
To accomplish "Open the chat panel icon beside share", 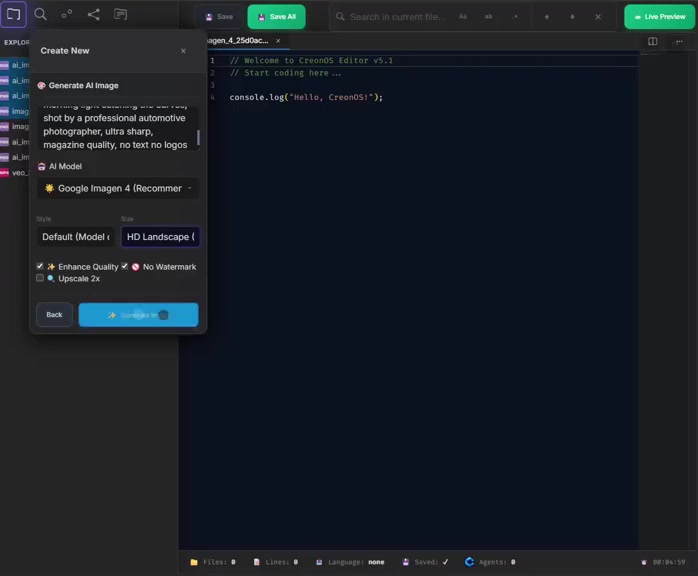I will pos(120,14).
